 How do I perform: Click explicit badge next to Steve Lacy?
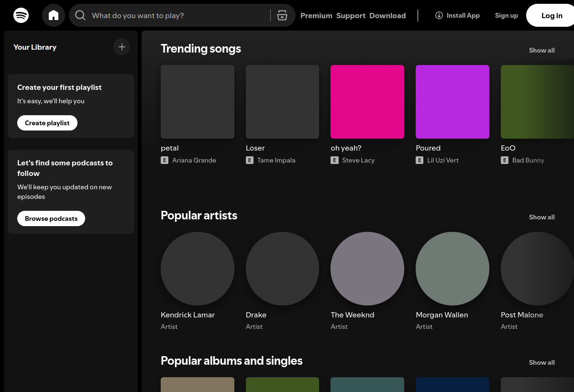click(334, 160)
